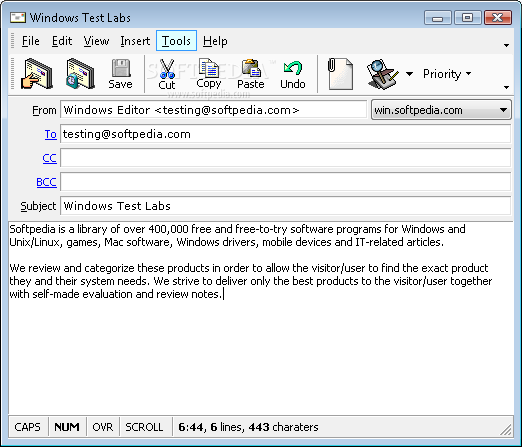Viewport: 522px width, 447px height.
Task: Attach a file using the paperclip page icon
Action: [340, 74]
